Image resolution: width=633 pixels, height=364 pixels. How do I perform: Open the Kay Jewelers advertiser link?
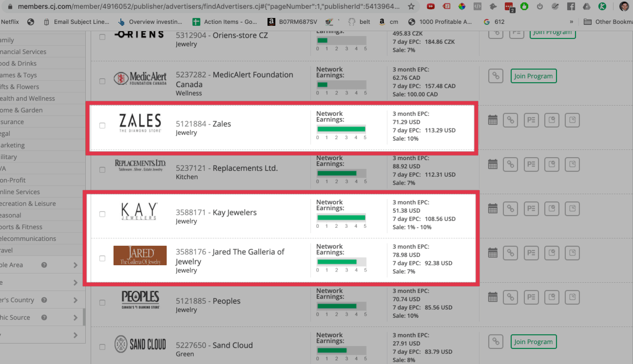point(234,212)
